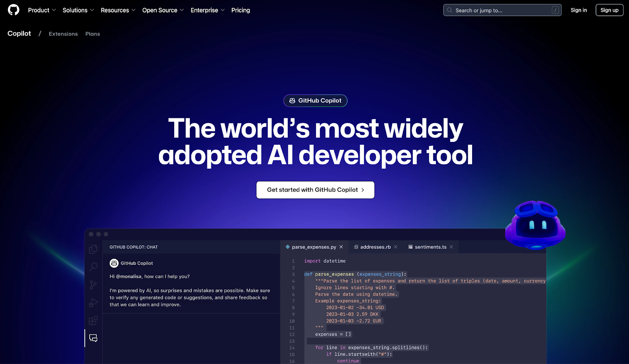Screen dimensions: 629x364
Task: Click the green window dot of the editor
Action: click(106, 234)
